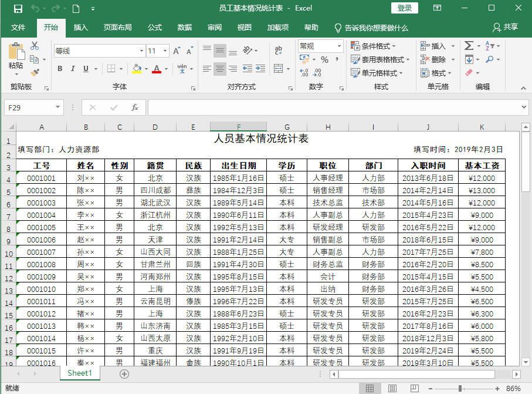The image size is (532, 394).
Task: Switch to the Formulas tab
Action: coord(155,28)
